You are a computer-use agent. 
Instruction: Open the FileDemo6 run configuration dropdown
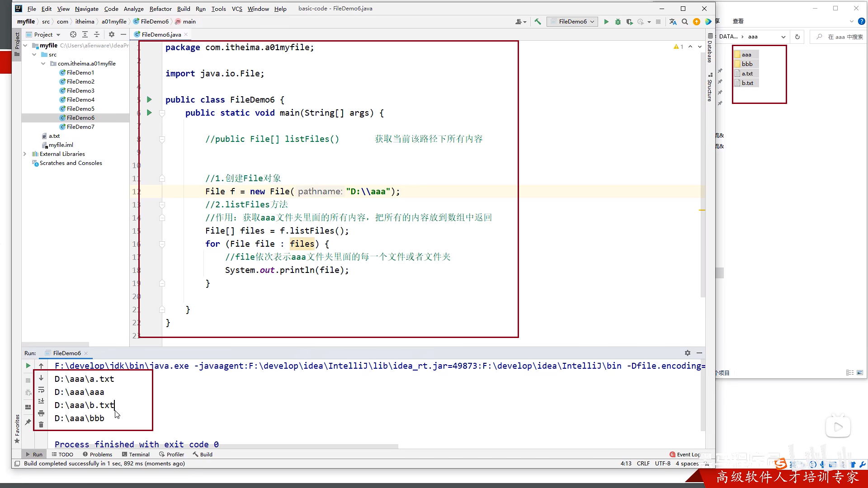click(572, 22)
